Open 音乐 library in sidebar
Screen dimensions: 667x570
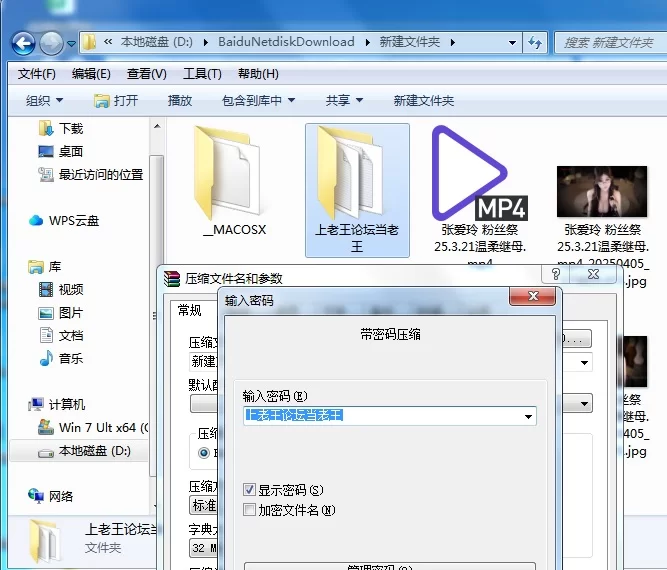coord(70,358)
